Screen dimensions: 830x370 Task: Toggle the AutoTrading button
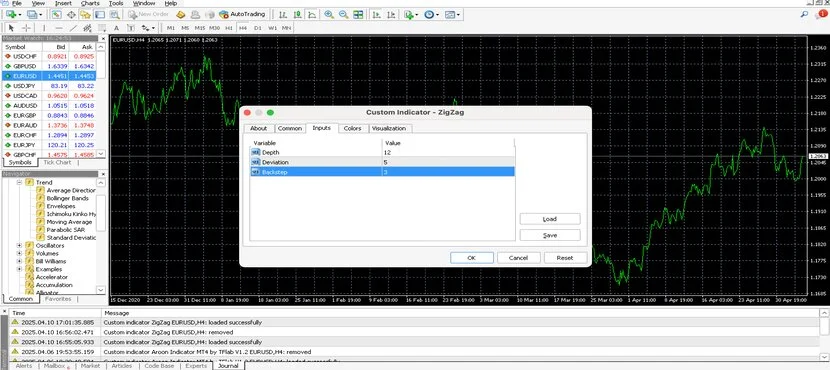coord(242,14)
